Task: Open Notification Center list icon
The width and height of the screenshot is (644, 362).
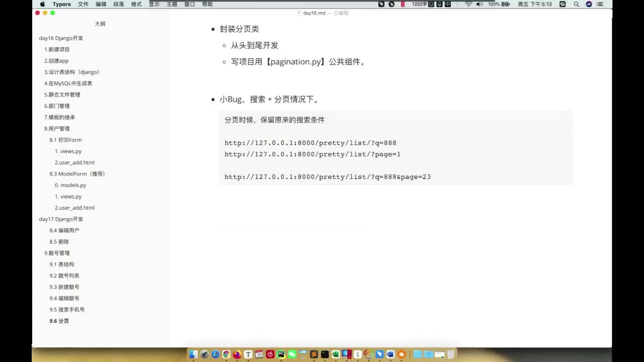Action: coord(600,4)
